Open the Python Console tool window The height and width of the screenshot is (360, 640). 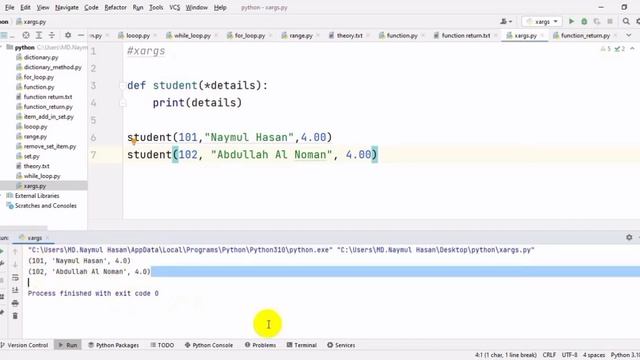click(x=209, y=345)
